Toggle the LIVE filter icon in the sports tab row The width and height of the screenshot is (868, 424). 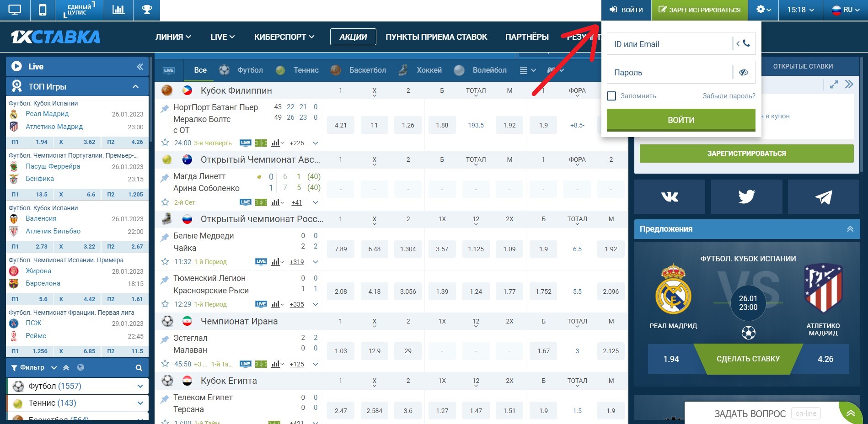(169, 70)
